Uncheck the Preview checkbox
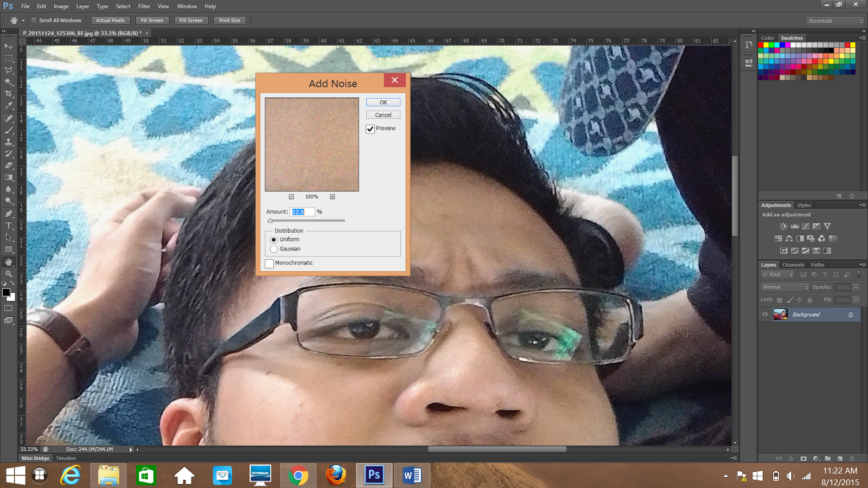 pos(370,129)
